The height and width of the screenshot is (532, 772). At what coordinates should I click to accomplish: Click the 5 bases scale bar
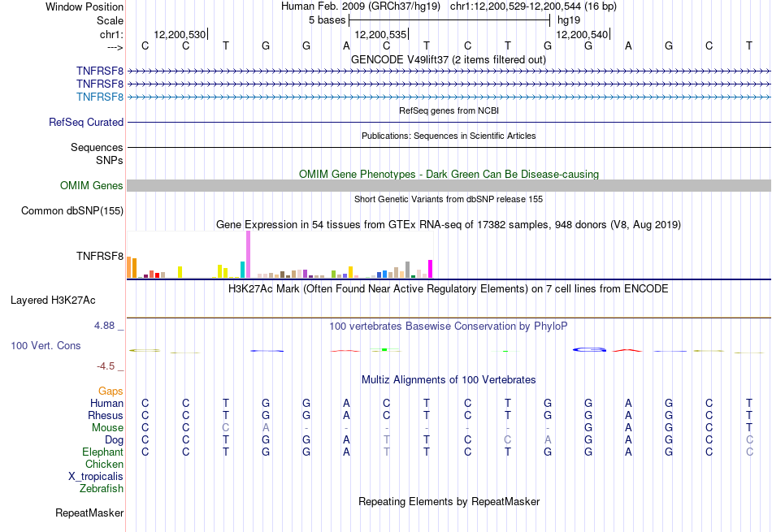[449, 20]
